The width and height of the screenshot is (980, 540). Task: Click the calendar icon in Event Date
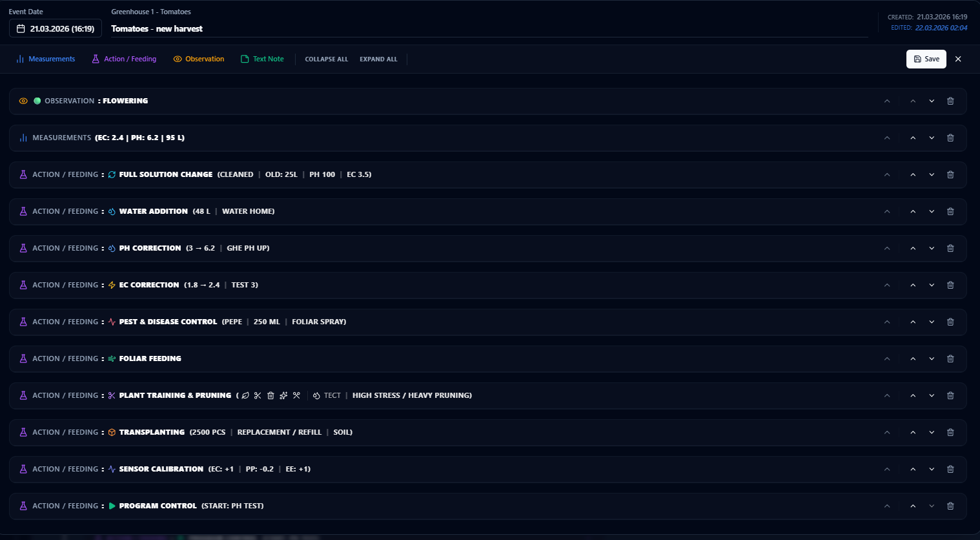point(21,28)
